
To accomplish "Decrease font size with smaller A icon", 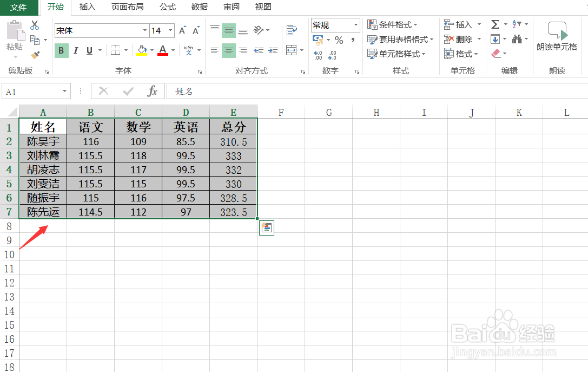I will pos(196,30).
